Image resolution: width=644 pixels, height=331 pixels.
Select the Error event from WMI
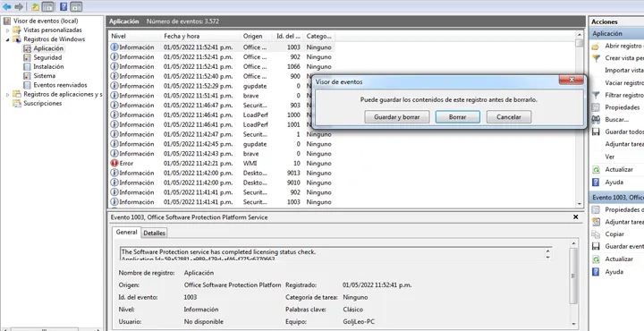point(221,164)
